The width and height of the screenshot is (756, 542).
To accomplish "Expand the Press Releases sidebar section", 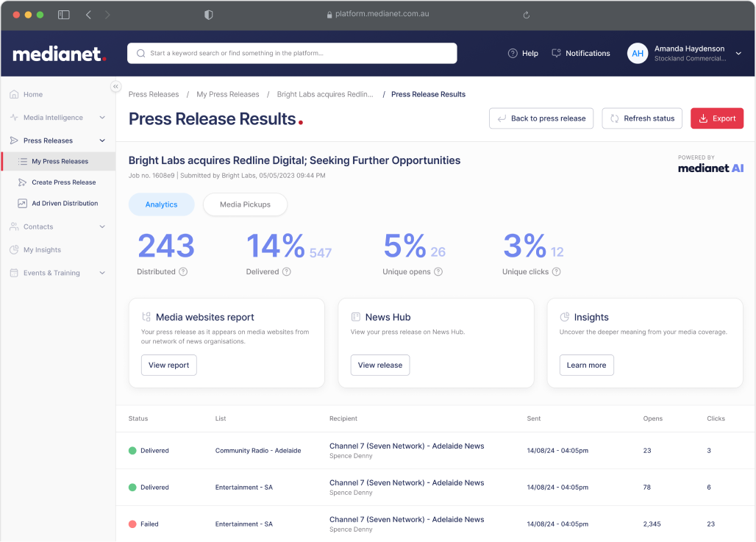I will click(101, 140).
